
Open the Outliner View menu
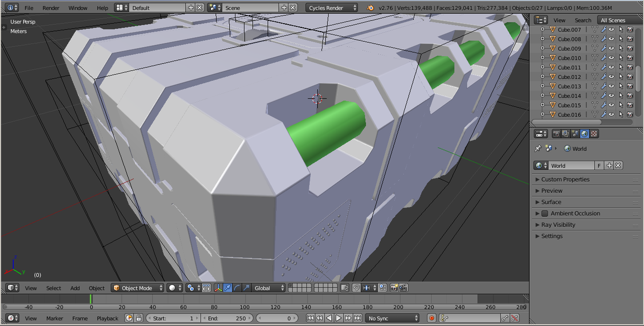[559, 20]
